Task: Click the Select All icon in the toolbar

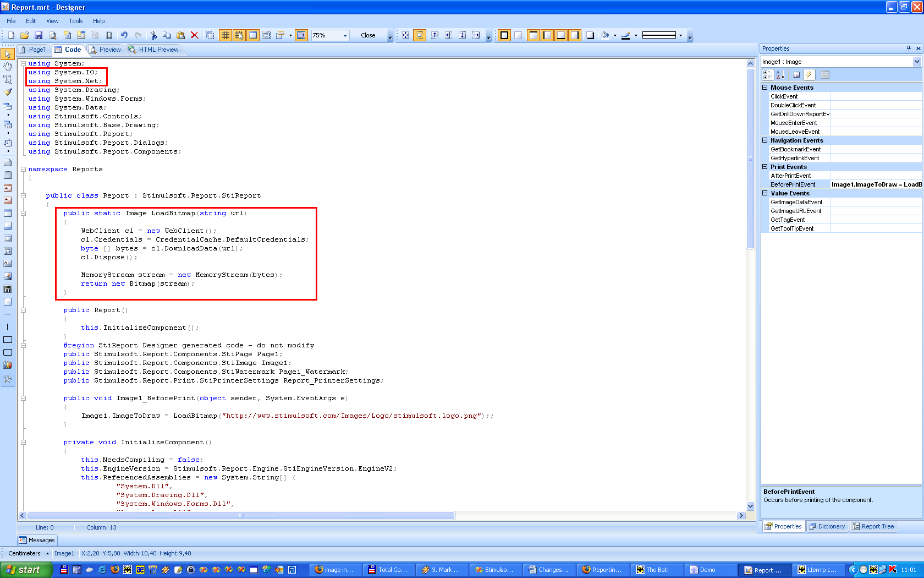Action: point(210,35)
